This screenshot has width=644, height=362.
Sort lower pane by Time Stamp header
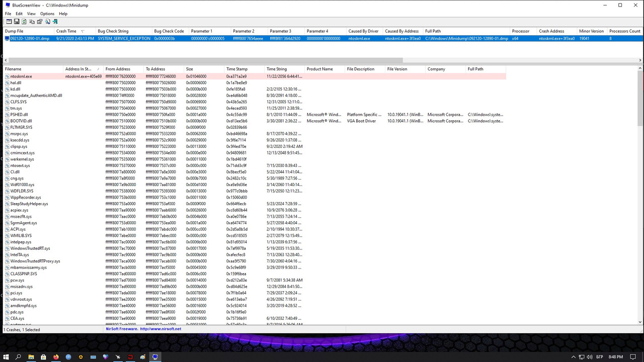[245, 69]
